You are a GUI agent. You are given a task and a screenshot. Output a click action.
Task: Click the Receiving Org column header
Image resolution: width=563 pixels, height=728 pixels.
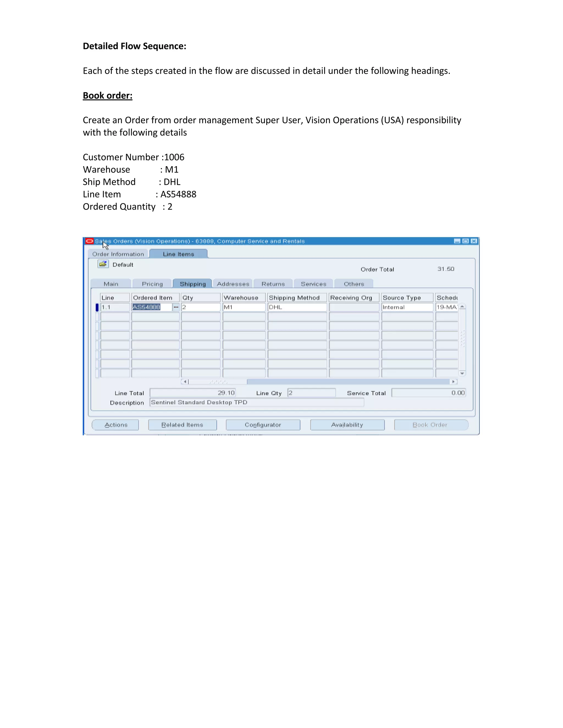tap(354, 298)
